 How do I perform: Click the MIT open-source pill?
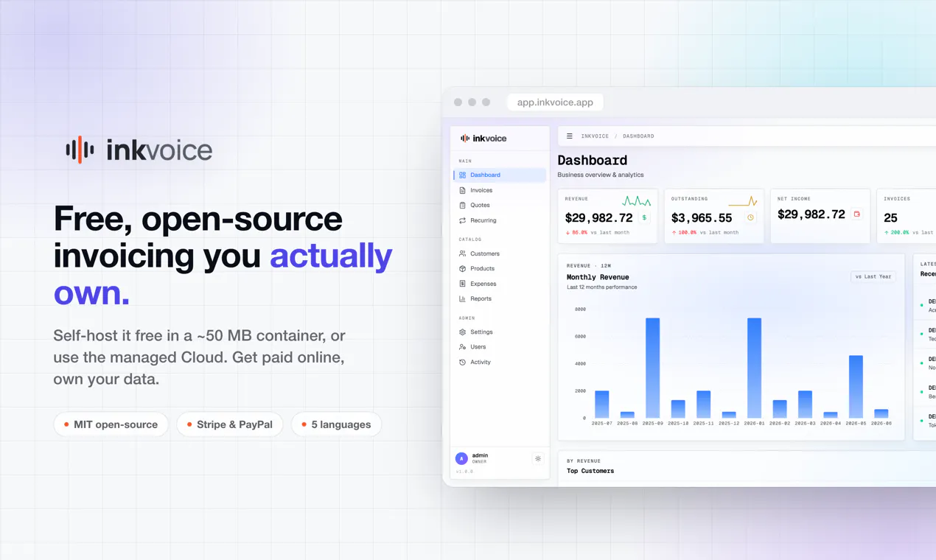tap(111, 424)
